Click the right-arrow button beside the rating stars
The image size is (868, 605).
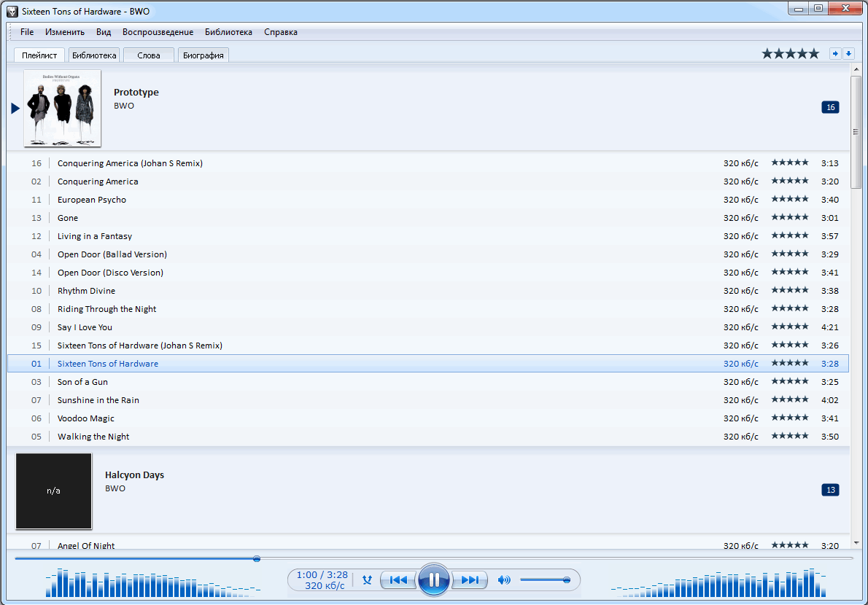click(834, 54)
